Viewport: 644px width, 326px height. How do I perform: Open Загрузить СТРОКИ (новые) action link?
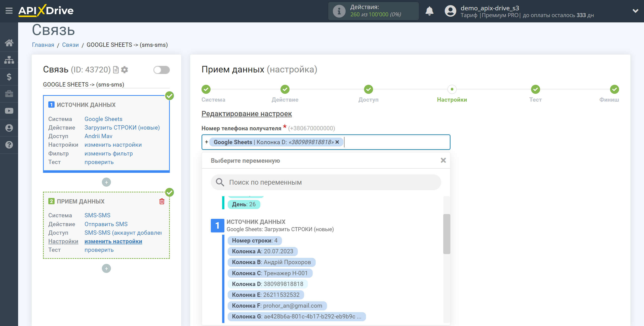pos(122,128)
